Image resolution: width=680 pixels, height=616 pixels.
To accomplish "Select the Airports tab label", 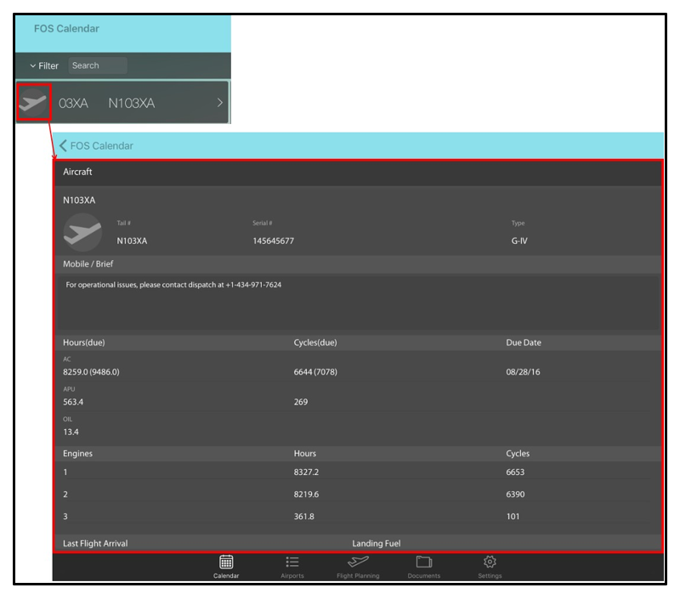I will pyautogui.click(x=292, y=576).
